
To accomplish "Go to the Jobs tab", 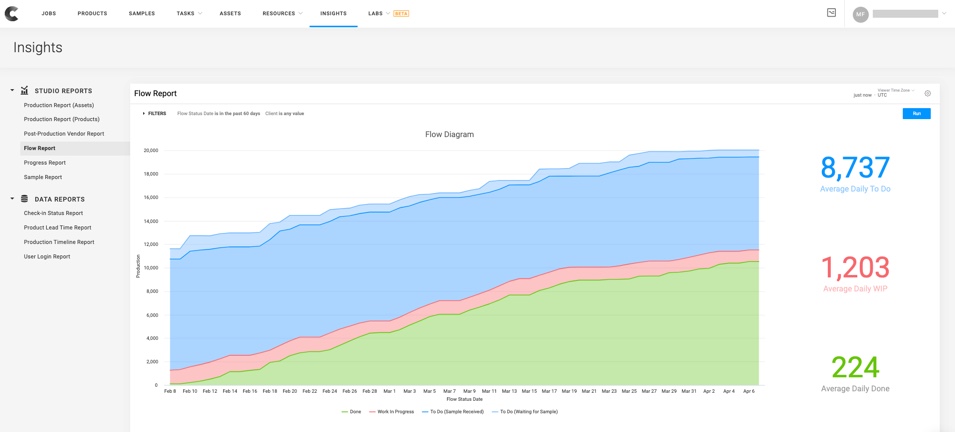I will pyautogui.click(x=48, y=14).
